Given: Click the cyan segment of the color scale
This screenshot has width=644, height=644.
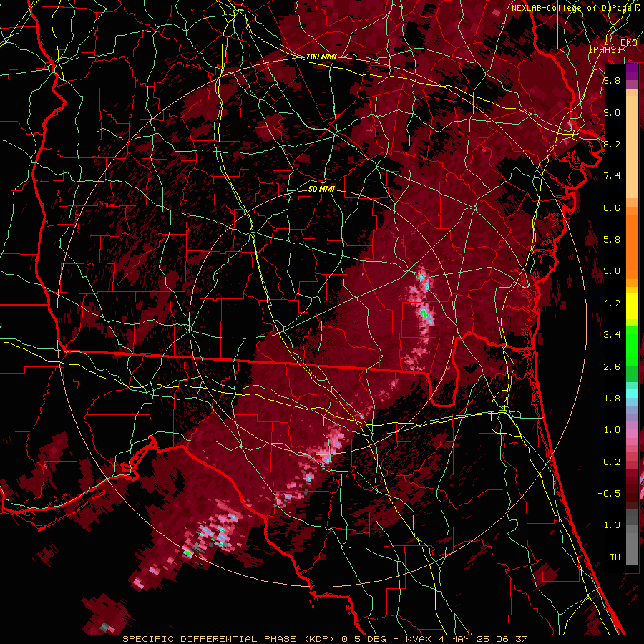Looking at the screenshot, I should coord(632,394).
